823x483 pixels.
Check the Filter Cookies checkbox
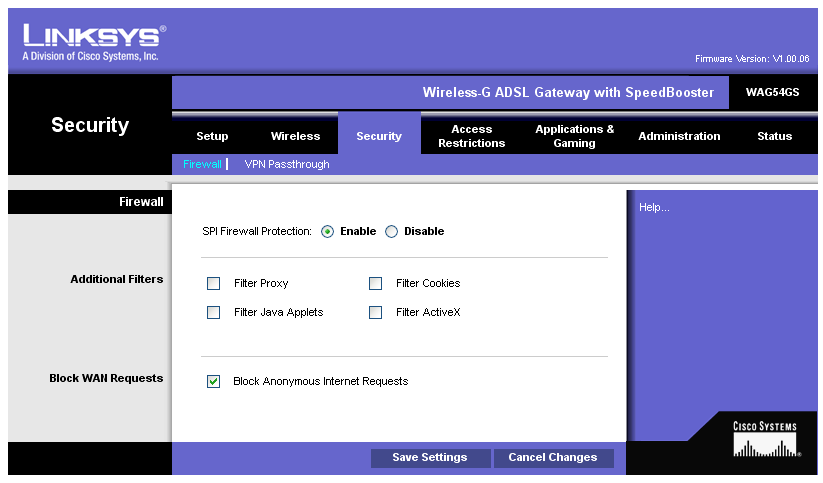pos(375,284)
